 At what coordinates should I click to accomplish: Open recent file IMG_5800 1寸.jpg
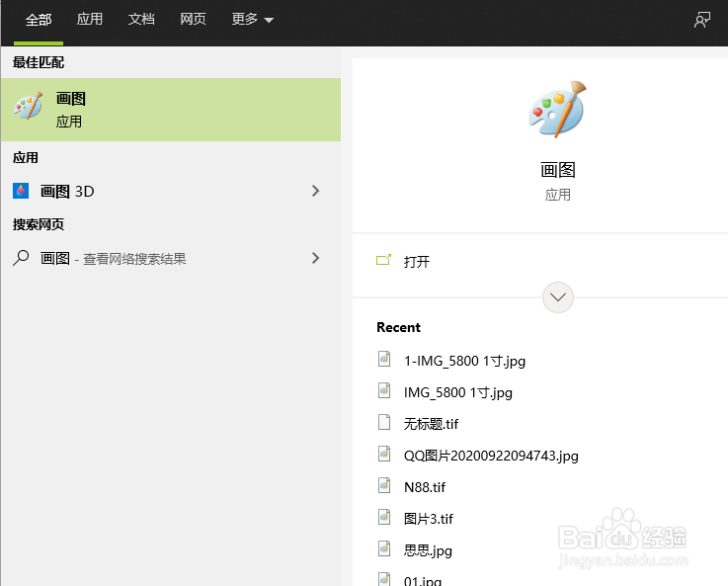(457, 392)
